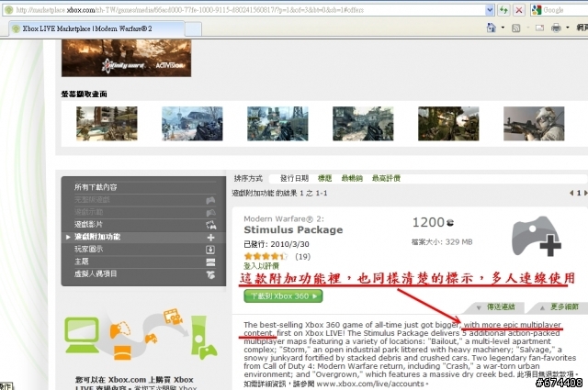This screenshot has width=588, height=390.
Task: Go to next results page arrow
Action: tap(585, 193)
